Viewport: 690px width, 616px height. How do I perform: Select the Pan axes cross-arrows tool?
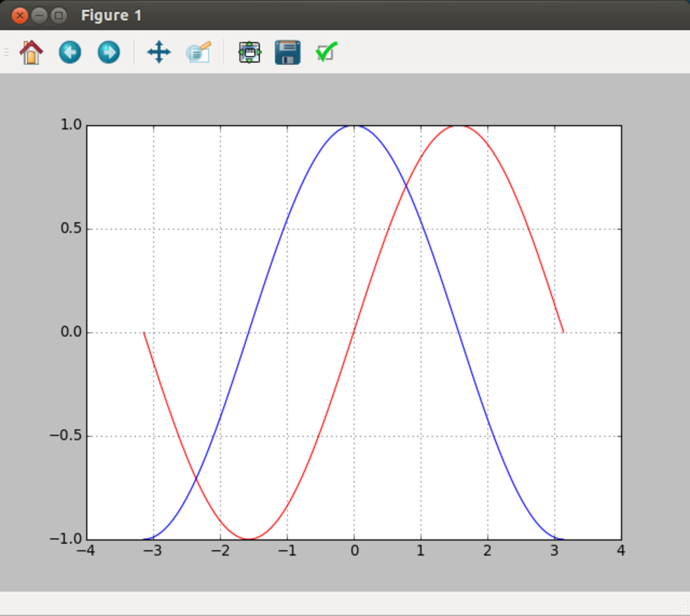(x=159, y=53)
